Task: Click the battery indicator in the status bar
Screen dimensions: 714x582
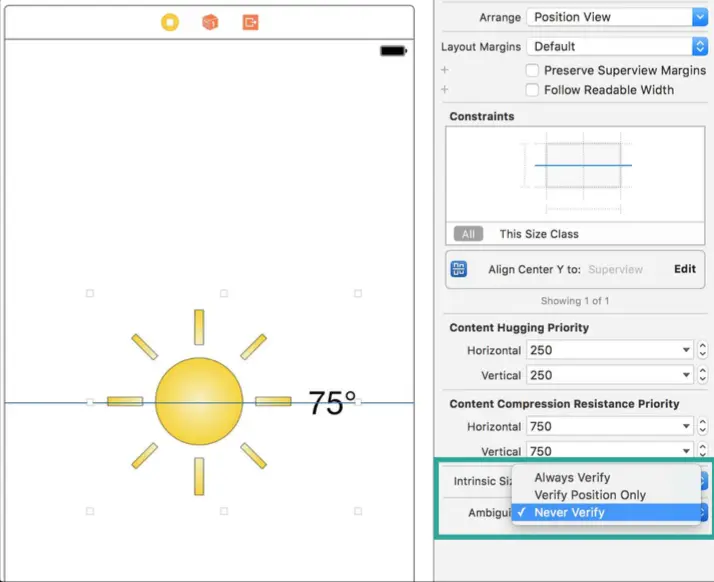Action: pos(393,51)
